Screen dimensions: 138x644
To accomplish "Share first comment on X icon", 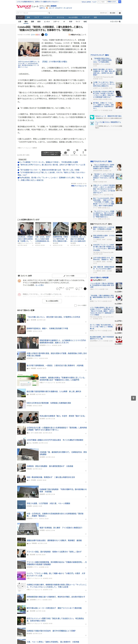I will [85, 289].
